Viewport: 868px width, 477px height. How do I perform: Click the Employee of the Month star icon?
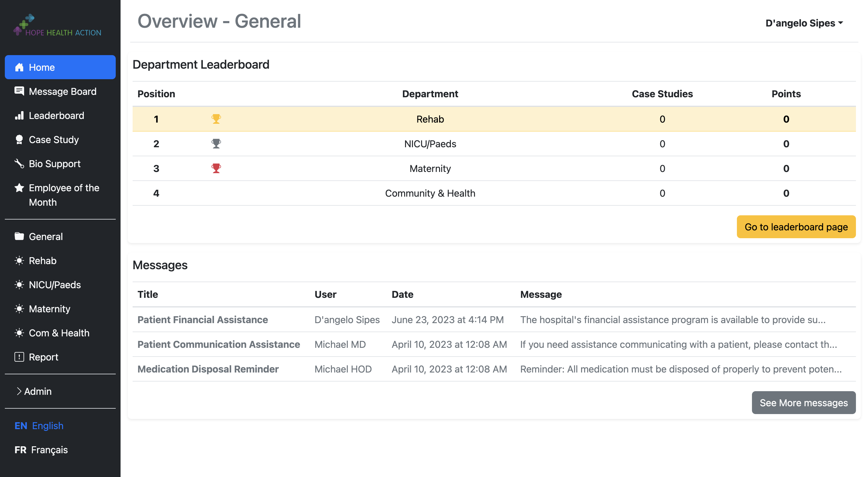tap(19, 188)
